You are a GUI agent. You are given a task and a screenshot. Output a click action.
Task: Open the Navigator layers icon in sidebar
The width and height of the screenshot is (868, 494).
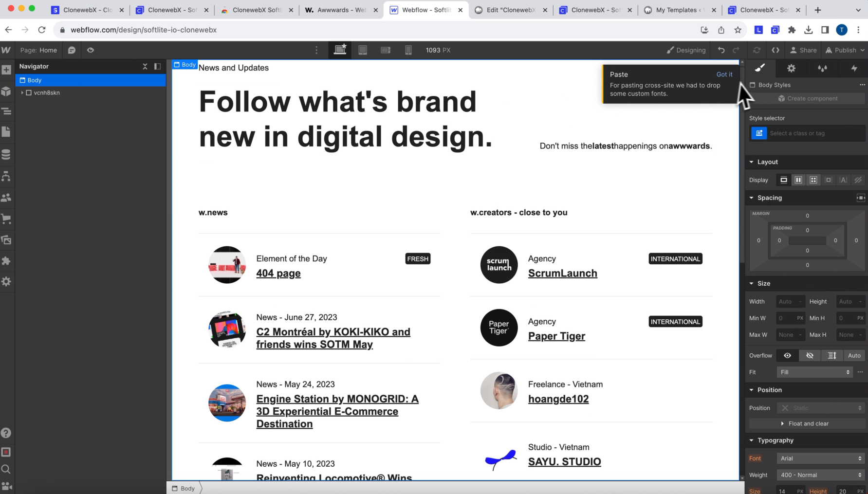coord(6,111)
